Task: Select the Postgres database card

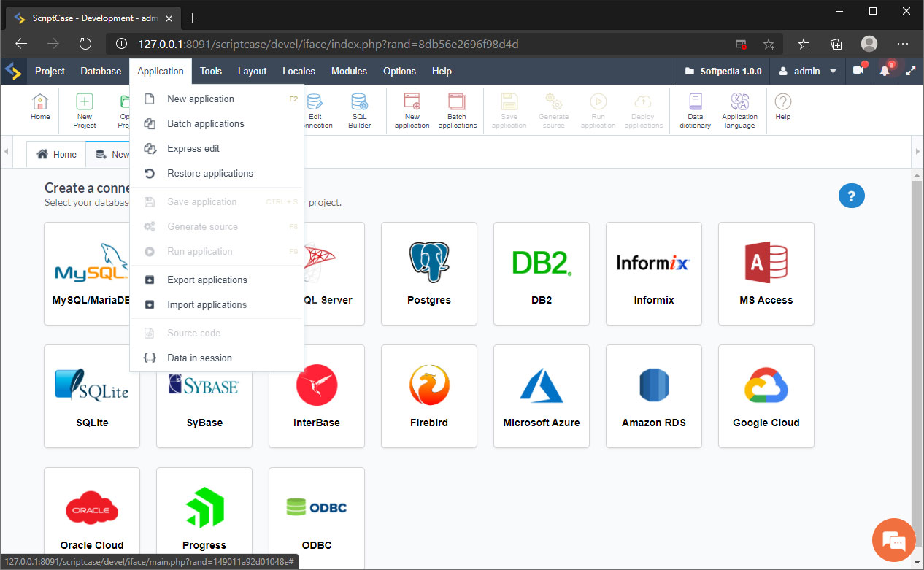Action: (429, 274)
